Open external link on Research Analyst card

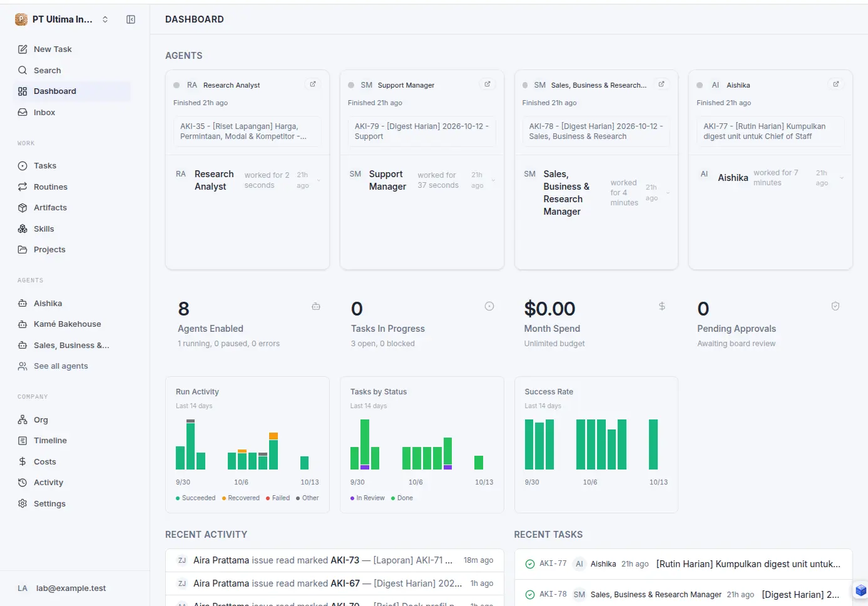point(313,85)
